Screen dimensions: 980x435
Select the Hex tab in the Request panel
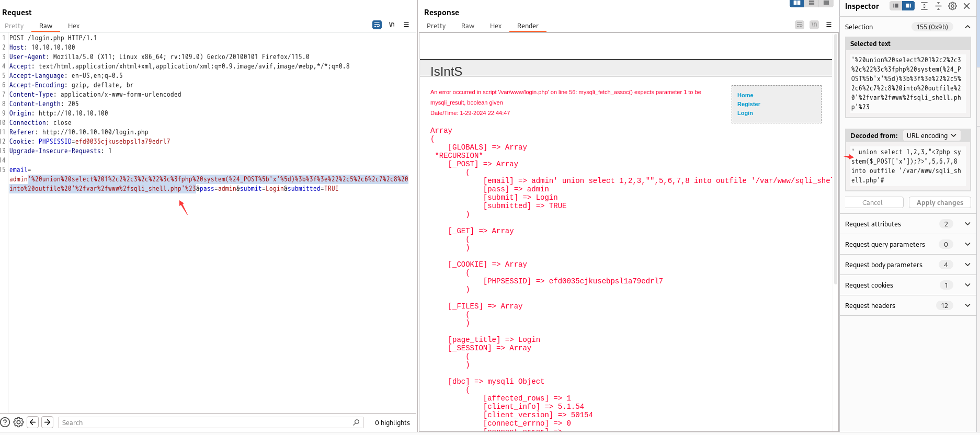point(74,26)
